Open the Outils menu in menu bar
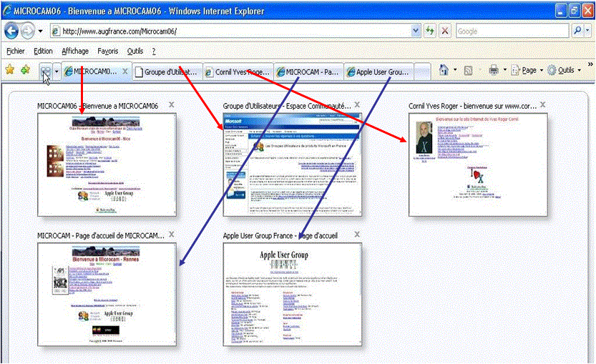 (x=135, y=51)
